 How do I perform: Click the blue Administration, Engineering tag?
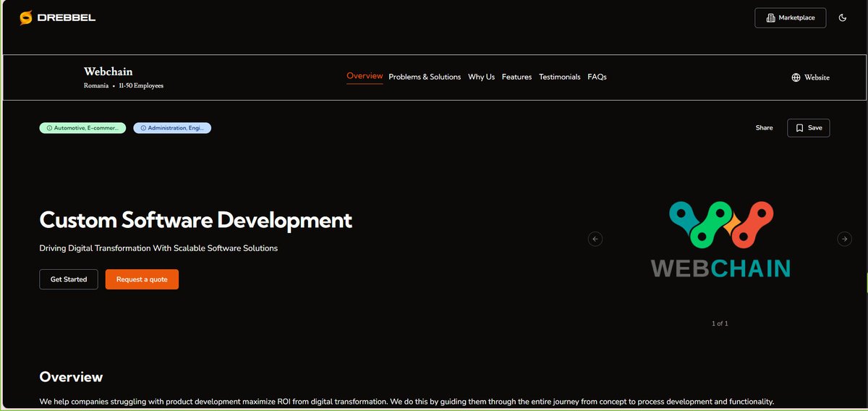[x=172, y=128]
